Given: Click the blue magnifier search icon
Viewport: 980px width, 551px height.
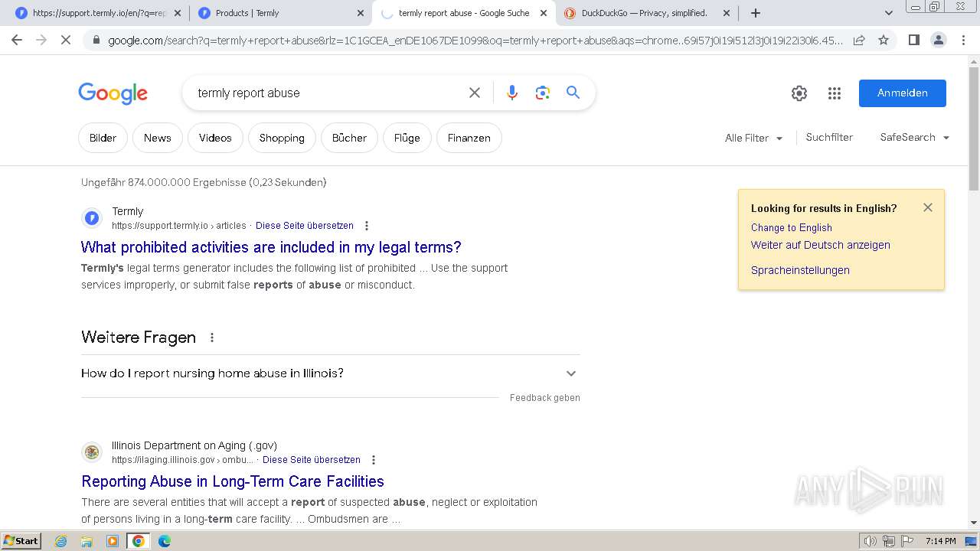Looking at the screenshot, I should [573, 93].
